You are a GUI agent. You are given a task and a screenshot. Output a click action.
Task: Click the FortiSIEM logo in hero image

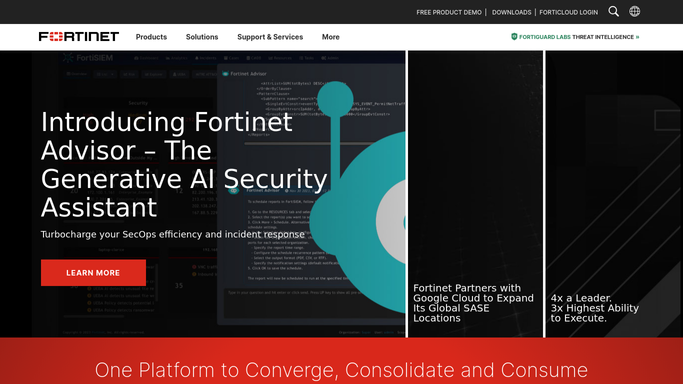point(88,57)
